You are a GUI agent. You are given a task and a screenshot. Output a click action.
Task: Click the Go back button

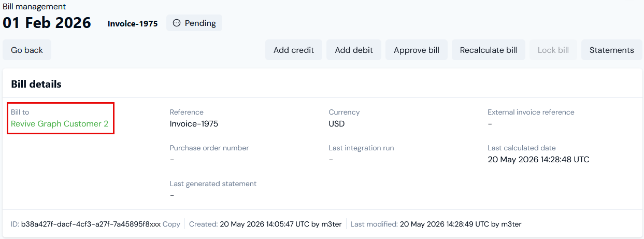tap(27, 50)
